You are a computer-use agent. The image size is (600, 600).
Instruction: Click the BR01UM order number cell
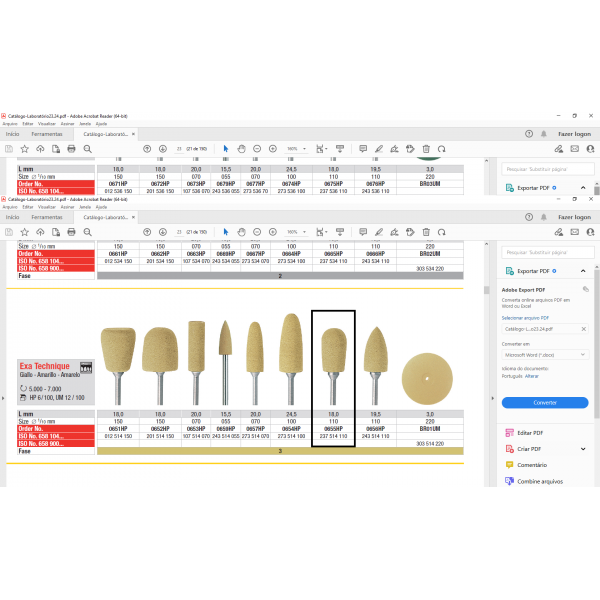[x=430, y=429]
